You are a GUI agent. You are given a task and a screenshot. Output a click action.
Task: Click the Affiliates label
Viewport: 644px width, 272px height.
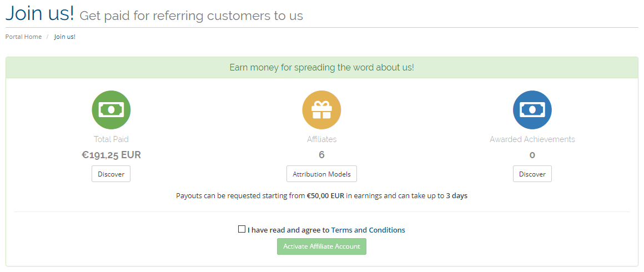(321, 139)
